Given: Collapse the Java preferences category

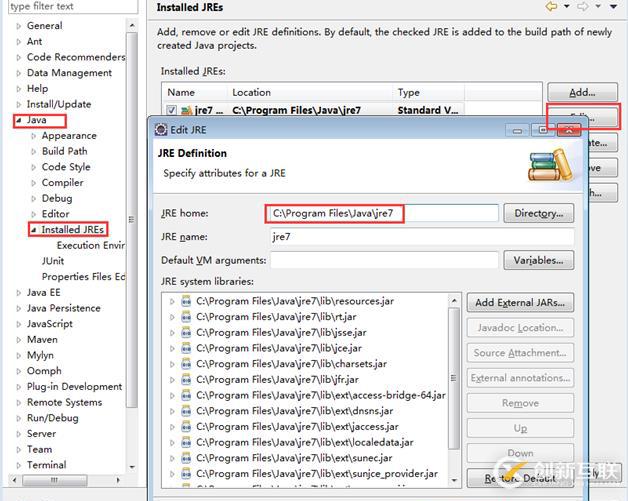Looking at the screenshot, I should click(18, 120).
